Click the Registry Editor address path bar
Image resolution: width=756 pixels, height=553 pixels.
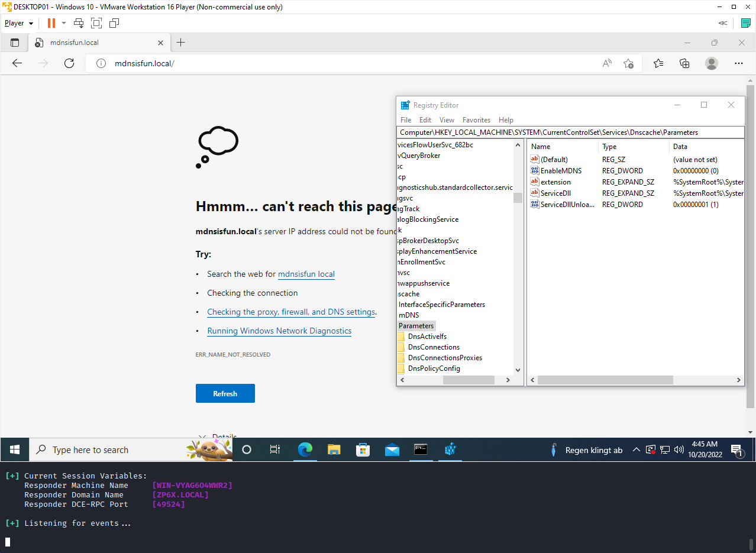click(x=570, y=132)
